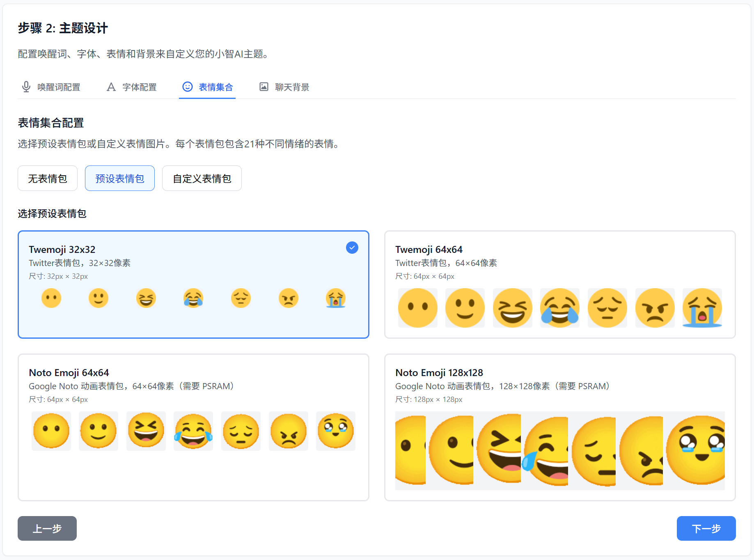Click smiling face in Noto Emoji 64x64

point(99,431)
